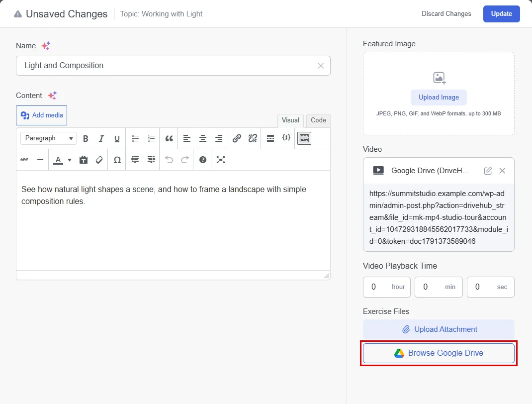532x404 pixels.
Task: Click the video URL text
Action: pos(439,217)
